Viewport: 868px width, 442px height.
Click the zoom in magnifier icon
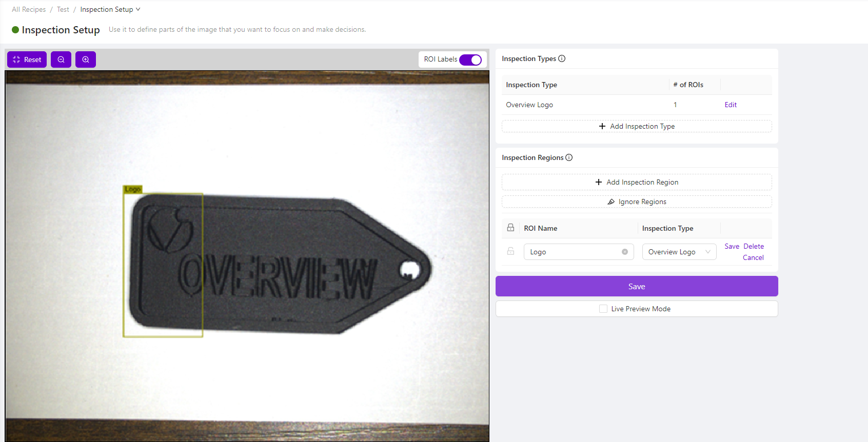pyautogui.click(x=86, y=59)
